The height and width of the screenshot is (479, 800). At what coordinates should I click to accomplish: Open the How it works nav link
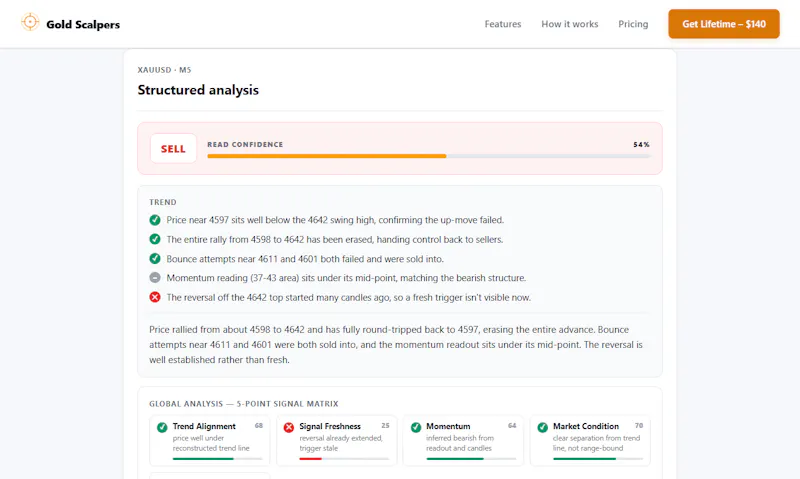coord(569,24)
